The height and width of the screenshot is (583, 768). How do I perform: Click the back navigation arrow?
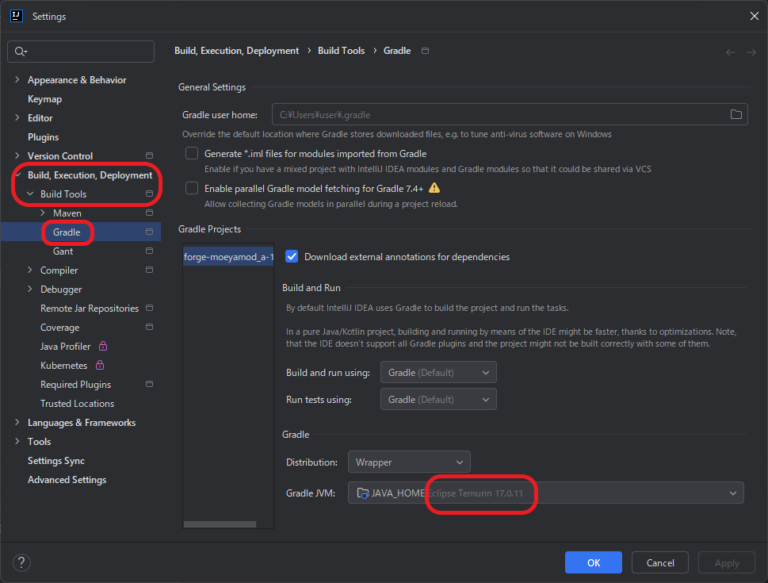pyautogui.click(x=730, y=52)
